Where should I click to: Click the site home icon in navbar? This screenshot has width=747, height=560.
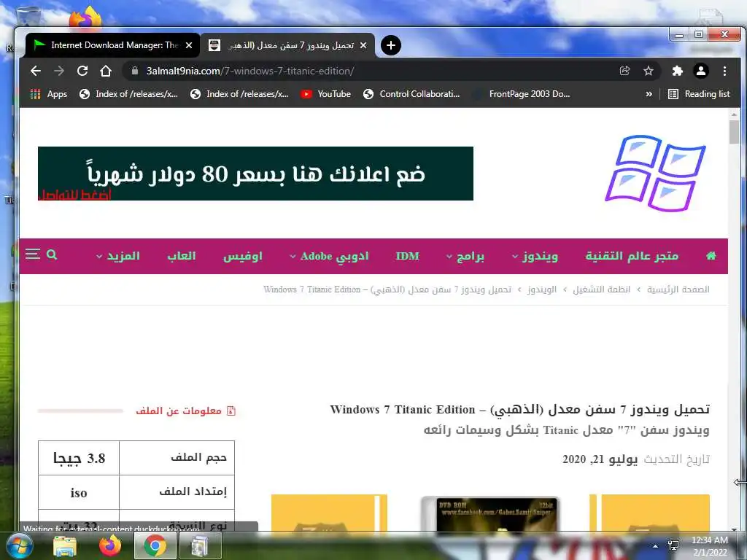(711, 256)
